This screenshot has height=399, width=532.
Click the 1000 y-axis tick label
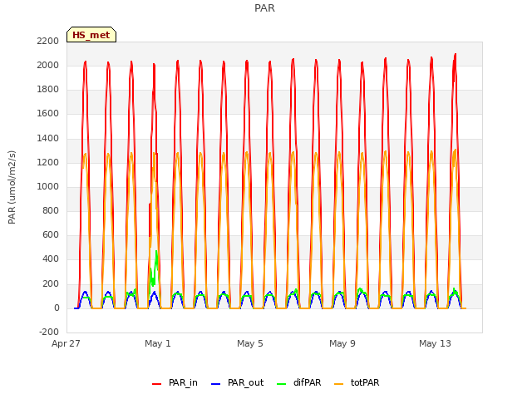[x=48, y=186]
